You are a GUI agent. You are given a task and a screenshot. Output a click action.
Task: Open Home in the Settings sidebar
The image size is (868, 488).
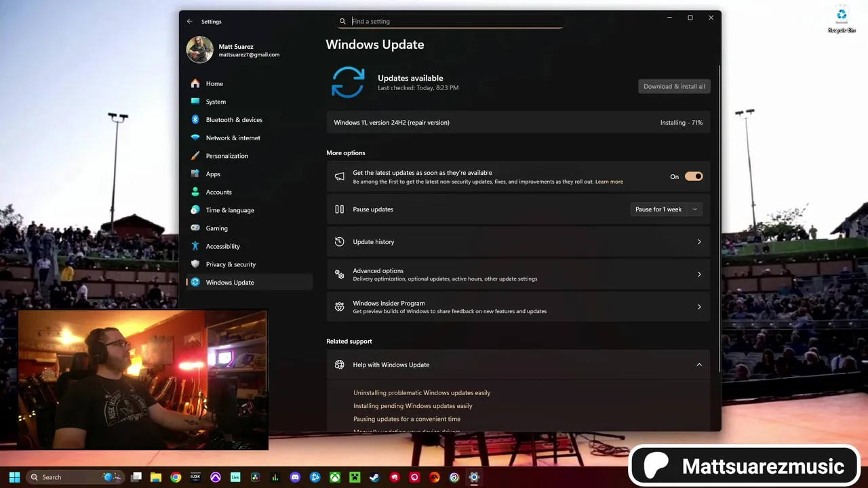click(249, 83)
